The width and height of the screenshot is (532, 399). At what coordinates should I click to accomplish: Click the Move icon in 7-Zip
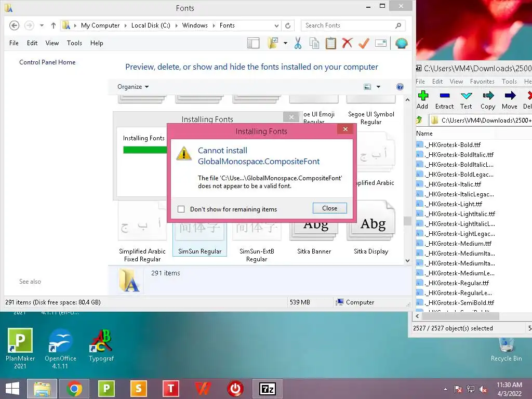pyautogui.click(x=510, y=99)
